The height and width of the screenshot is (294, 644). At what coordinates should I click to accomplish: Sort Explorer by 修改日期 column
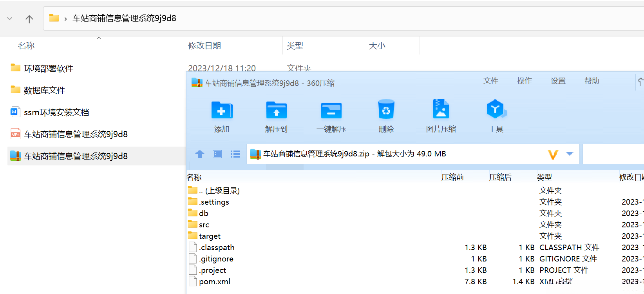[204, 46]
